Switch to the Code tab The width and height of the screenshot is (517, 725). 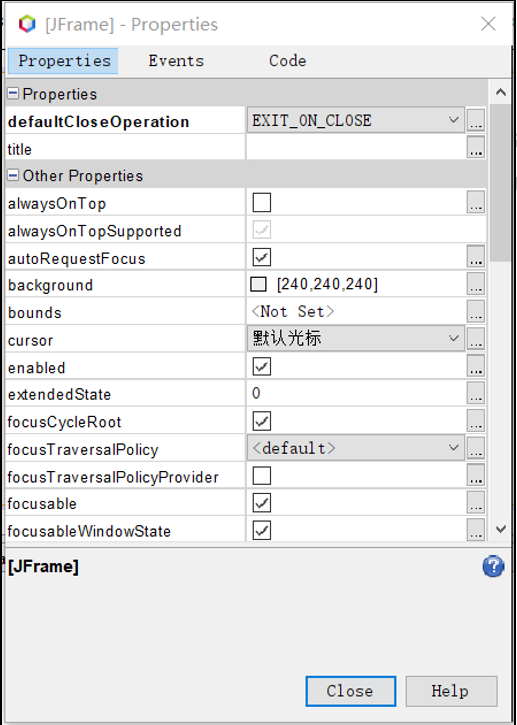pyautogui.click(x=288, y=61)
